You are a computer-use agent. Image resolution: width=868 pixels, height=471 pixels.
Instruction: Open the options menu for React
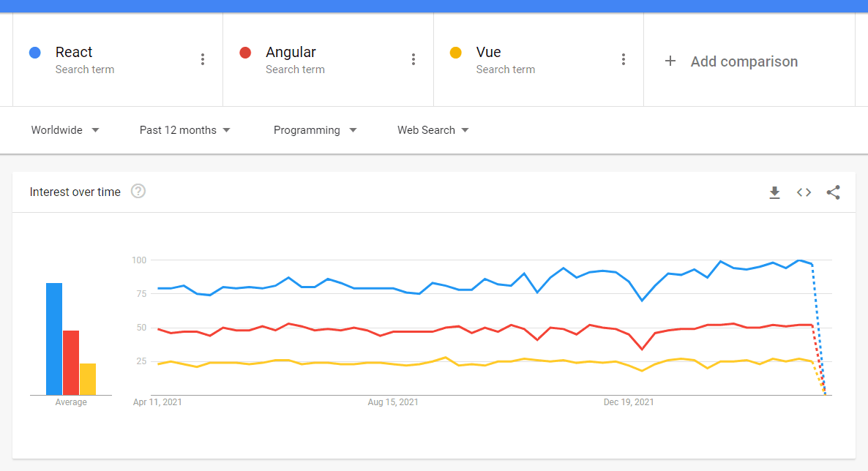(x=203, y=59)
